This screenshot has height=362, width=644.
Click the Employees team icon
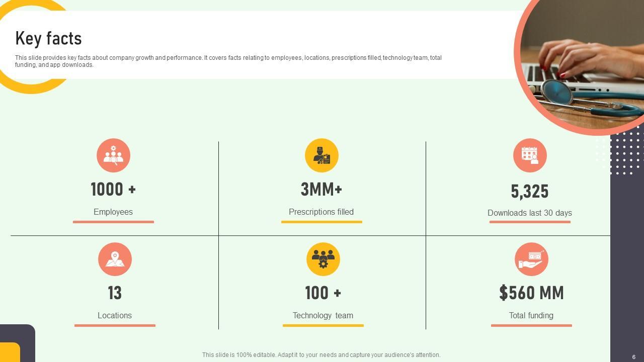(x=113, y=155)
